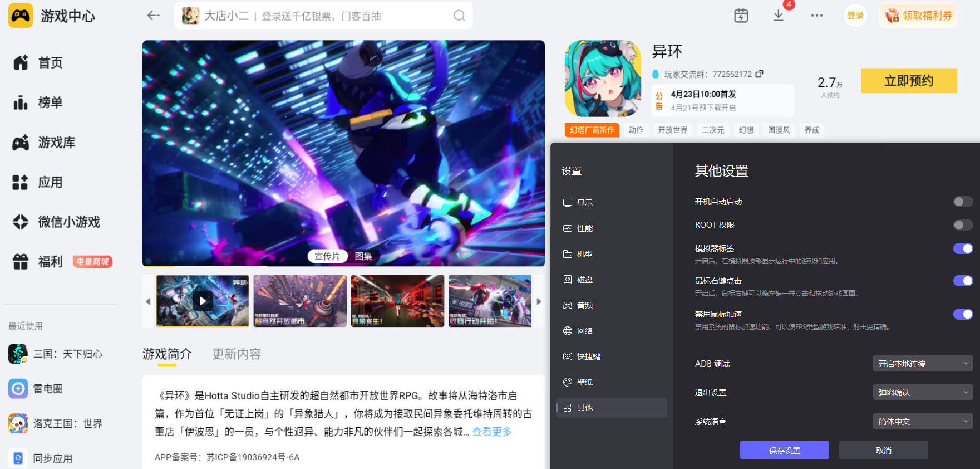This screenshot has width=980, height=469.
Task: Select 图集 media tab
Action: pyautogui.click(x=363, y=256)
